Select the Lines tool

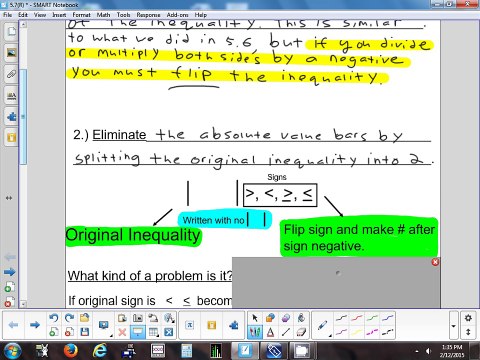(286, 332)
